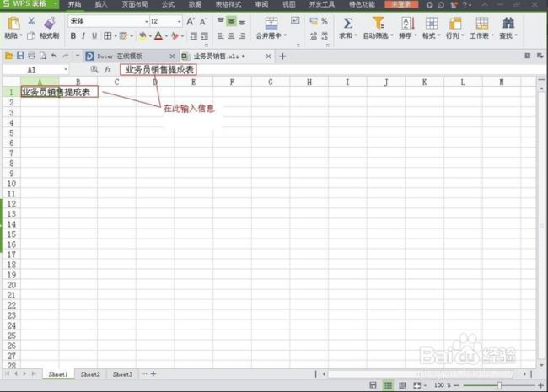Click the zoom slider handle in status bar

499,385
